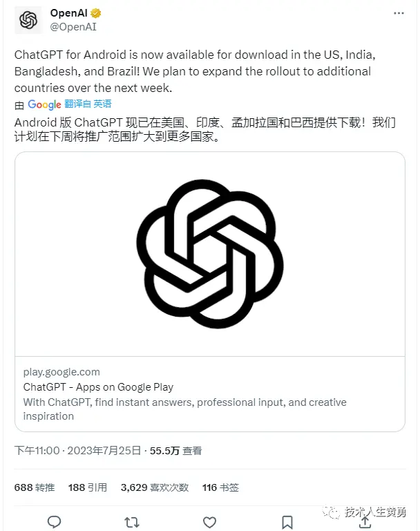Click the share upload icon

click(x=365, y=522)
